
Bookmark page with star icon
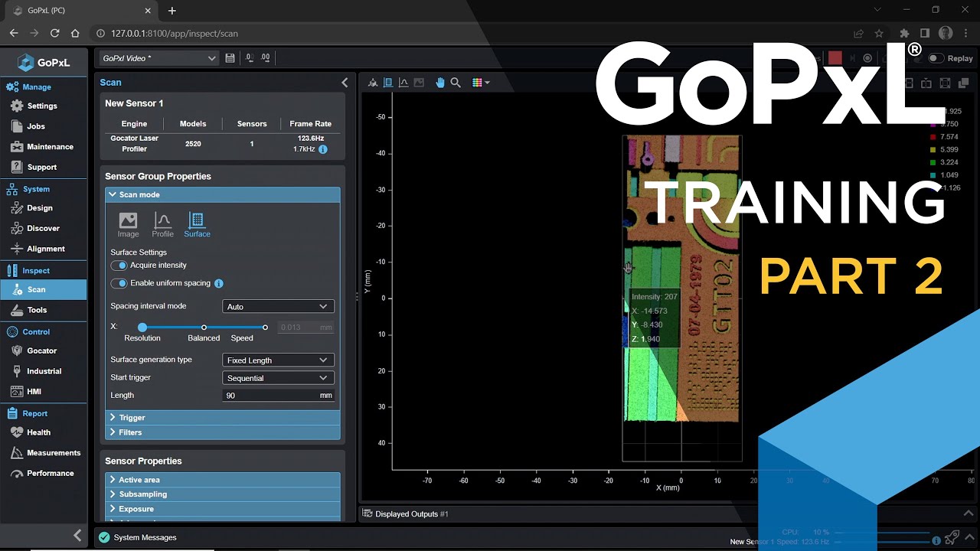coord(879,34)
